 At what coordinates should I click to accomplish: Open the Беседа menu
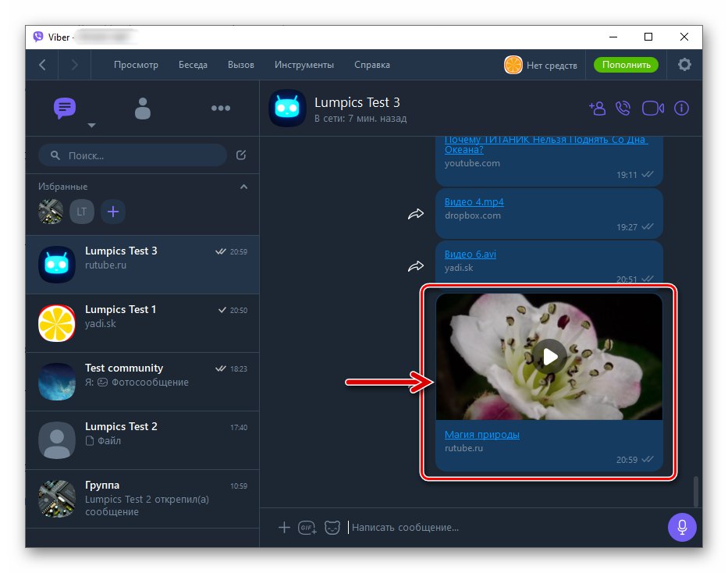pyautogui.click(x=194, y=65)
